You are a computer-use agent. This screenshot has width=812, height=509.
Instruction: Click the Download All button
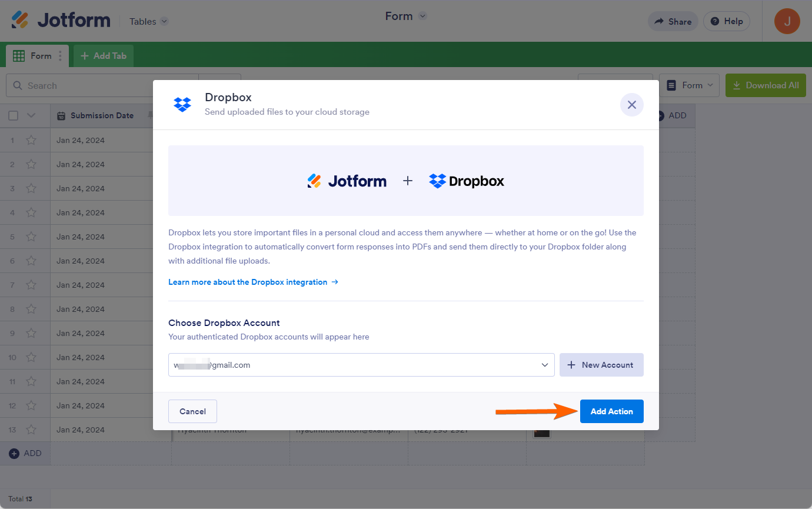[766, 85]
